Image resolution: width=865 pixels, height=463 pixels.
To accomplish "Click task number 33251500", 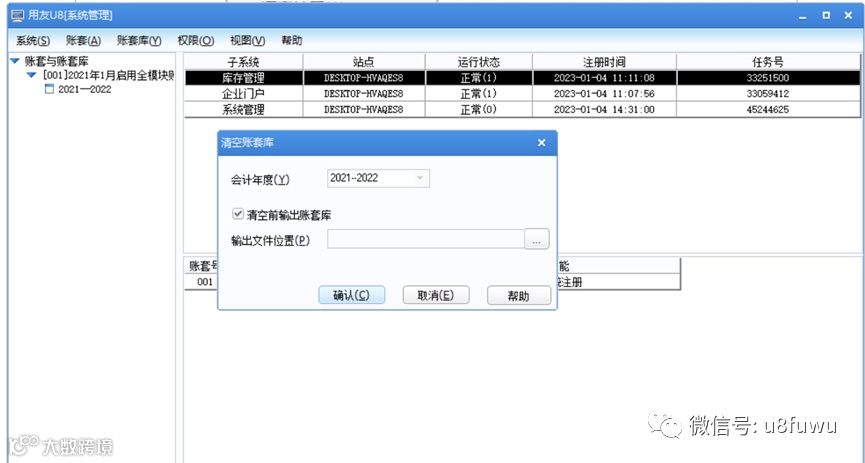I will click(x=768, y=78).
